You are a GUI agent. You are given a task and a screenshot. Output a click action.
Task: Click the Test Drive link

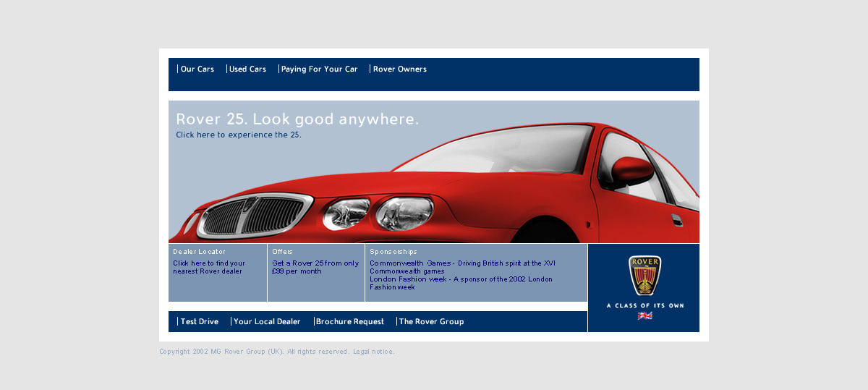pyautogui.click(x=199, y=322)
